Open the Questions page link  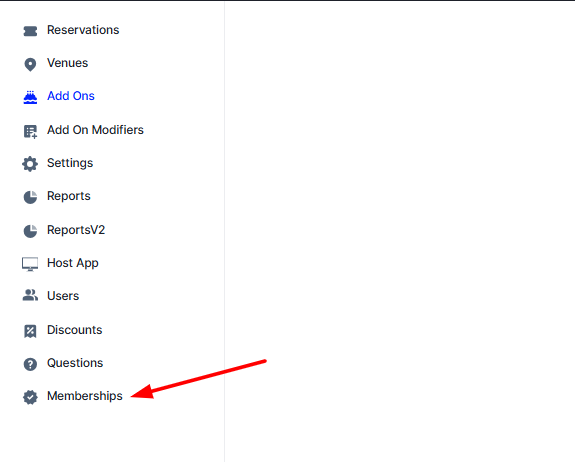[75, 363]
